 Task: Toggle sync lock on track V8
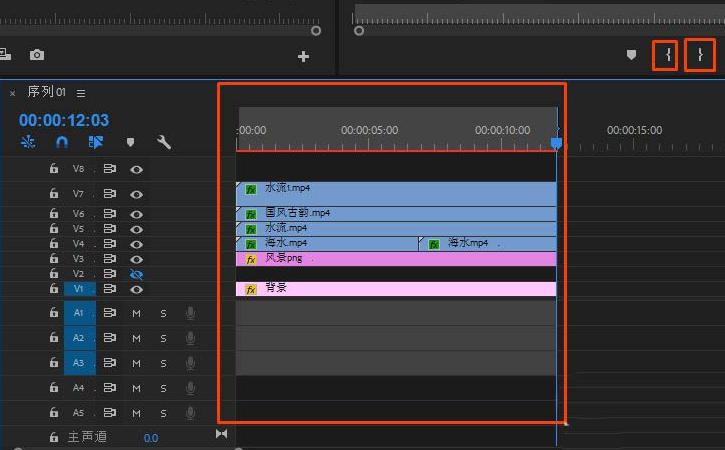coord(110,169)
